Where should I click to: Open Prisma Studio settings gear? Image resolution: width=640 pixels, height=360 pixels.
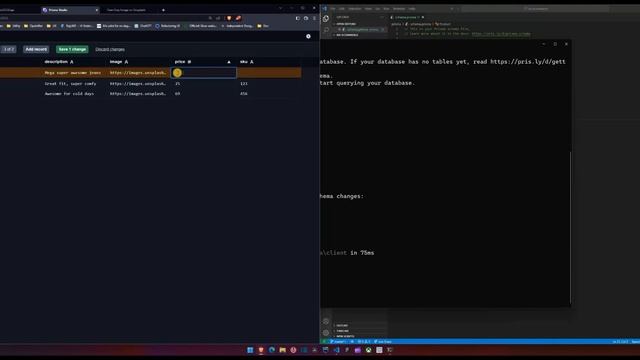tap(308, 36)
